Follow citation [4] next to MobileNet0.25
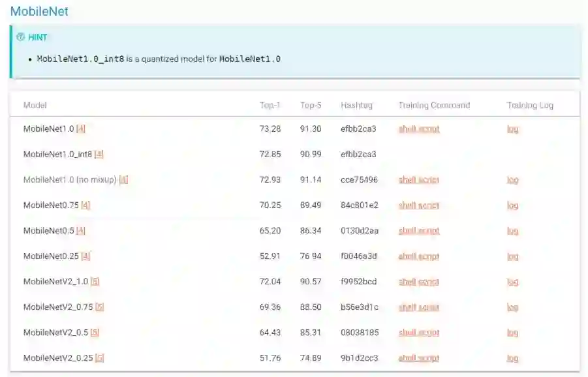The image size is (588, 377). (x=85, y=256)
